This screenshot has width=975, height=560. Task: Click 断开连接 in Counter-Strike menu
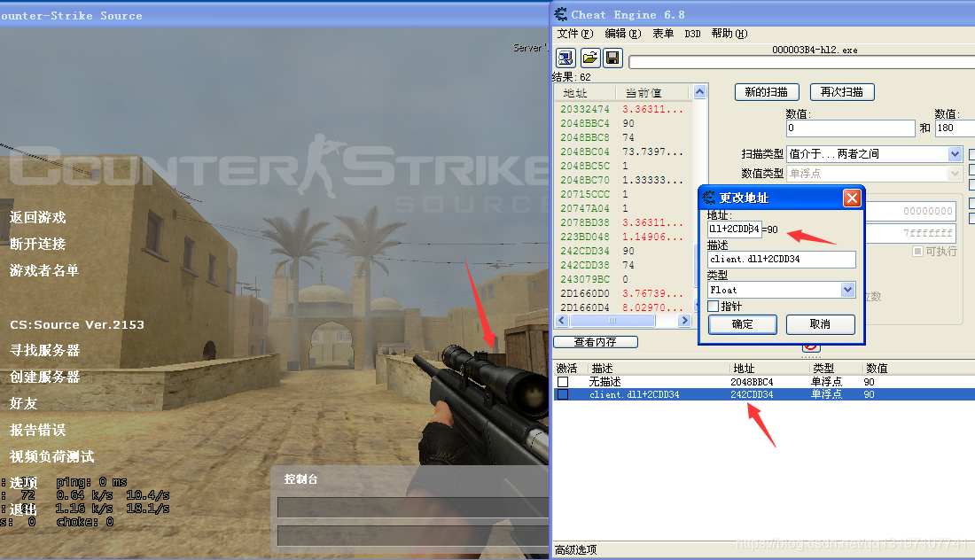pyautogui.click(x=38, y=244)
